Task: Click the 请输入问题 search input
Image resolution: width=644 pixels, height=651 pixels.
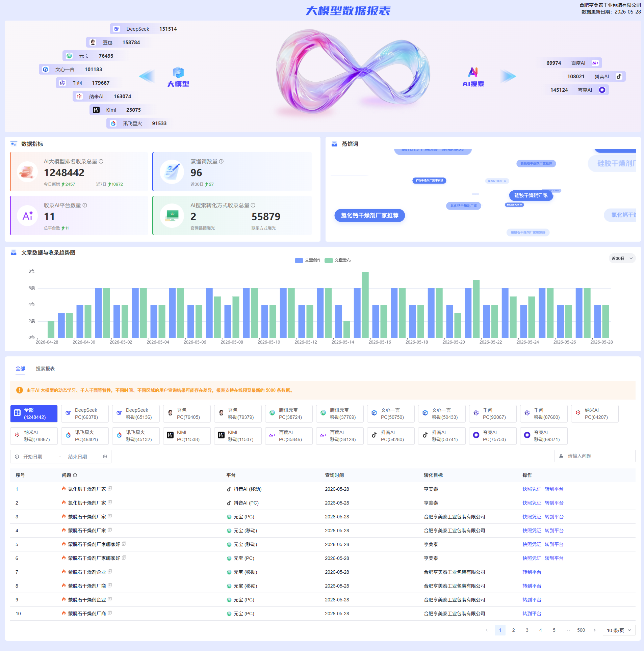Action: pyautogui.click(x=595, y=456)
